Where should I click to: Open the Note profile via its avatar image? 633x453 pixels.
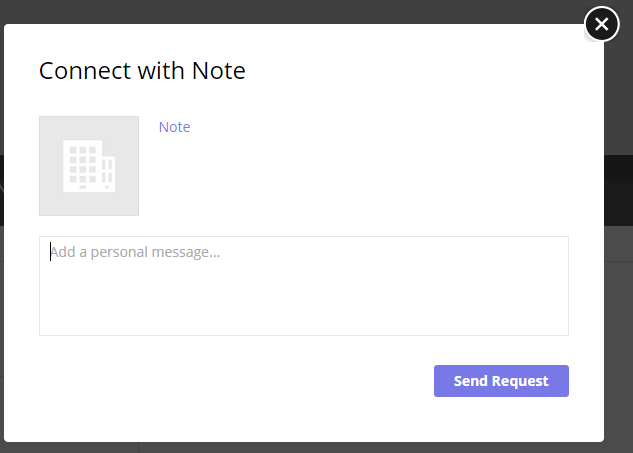[89, 166]
